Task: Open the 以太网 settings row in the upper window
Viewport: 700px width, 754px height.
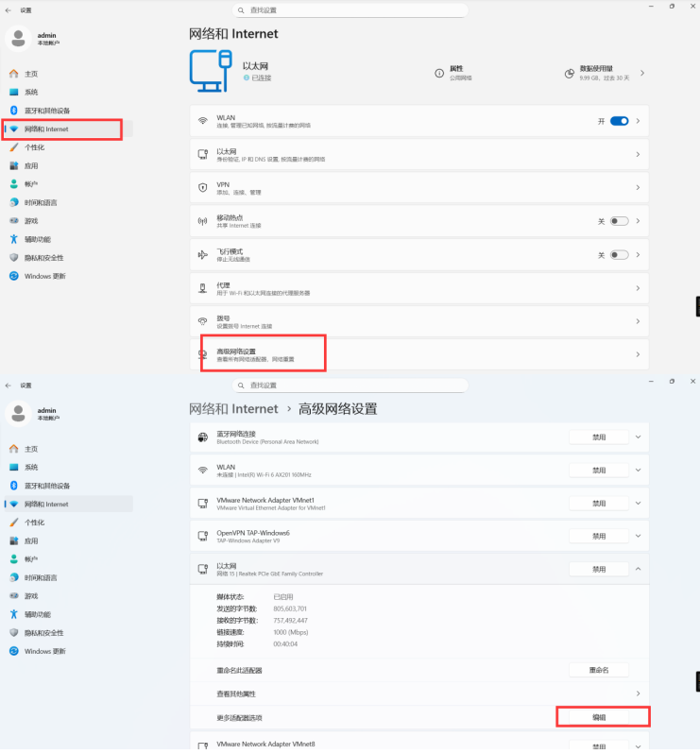Action: pos(419,154)
